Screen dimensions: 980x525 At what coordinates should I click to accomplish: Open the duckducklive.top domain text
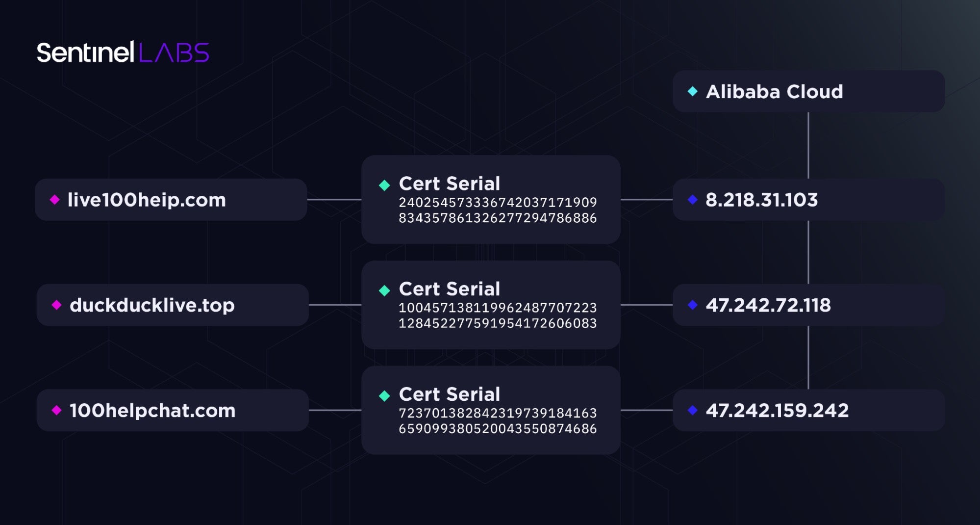click(152, 305)
